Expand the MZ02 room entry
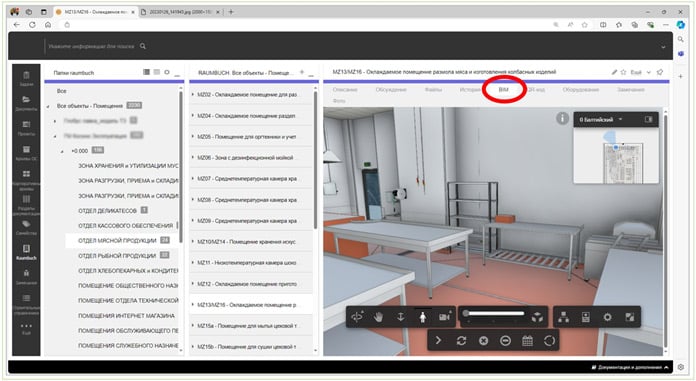Screen dimensions: 696x381 [x=193, y=95]
